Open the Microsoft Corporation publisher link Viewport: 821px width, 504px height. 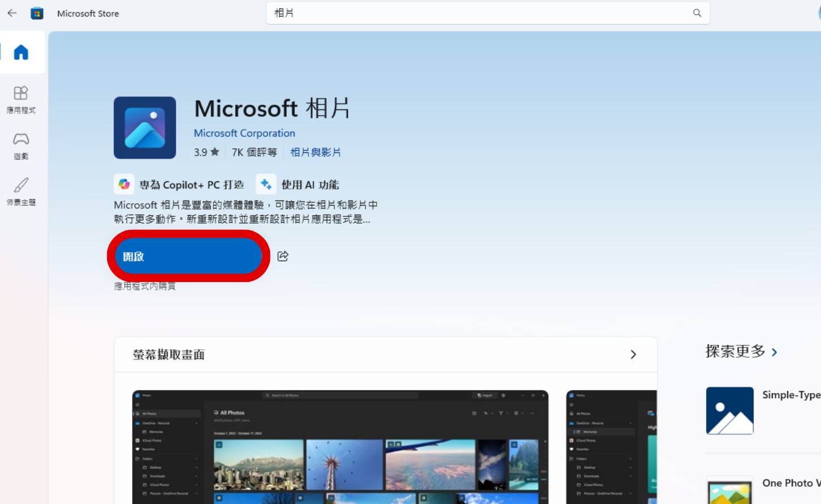[245, 133]
